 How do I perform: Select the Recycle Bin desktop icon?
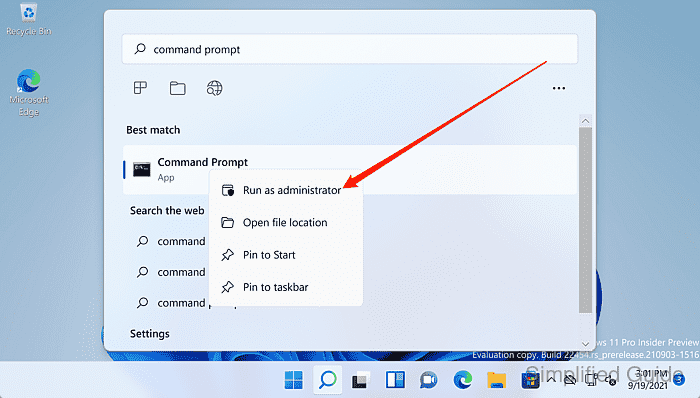pos(29,20)
